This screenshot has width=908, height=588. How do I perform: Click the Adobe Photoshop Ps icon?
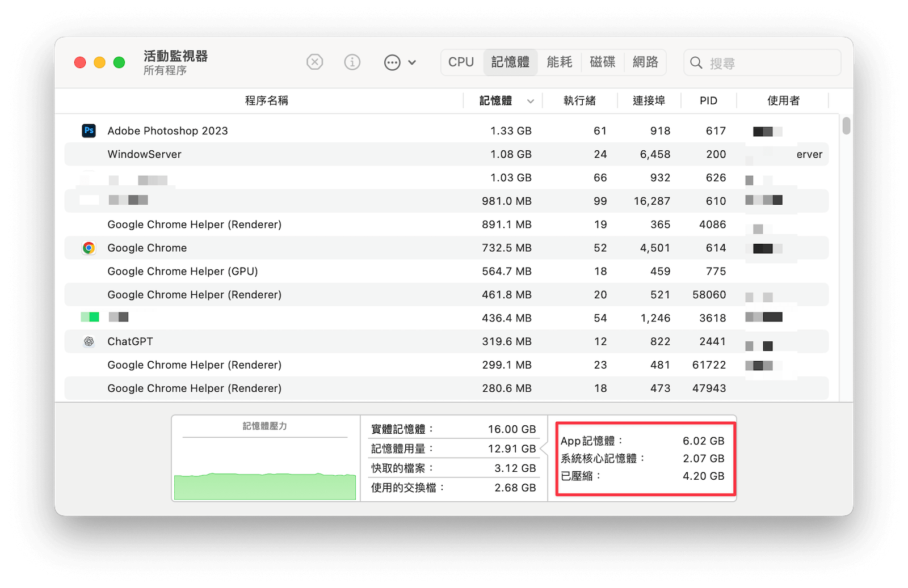tap(89, 130)
